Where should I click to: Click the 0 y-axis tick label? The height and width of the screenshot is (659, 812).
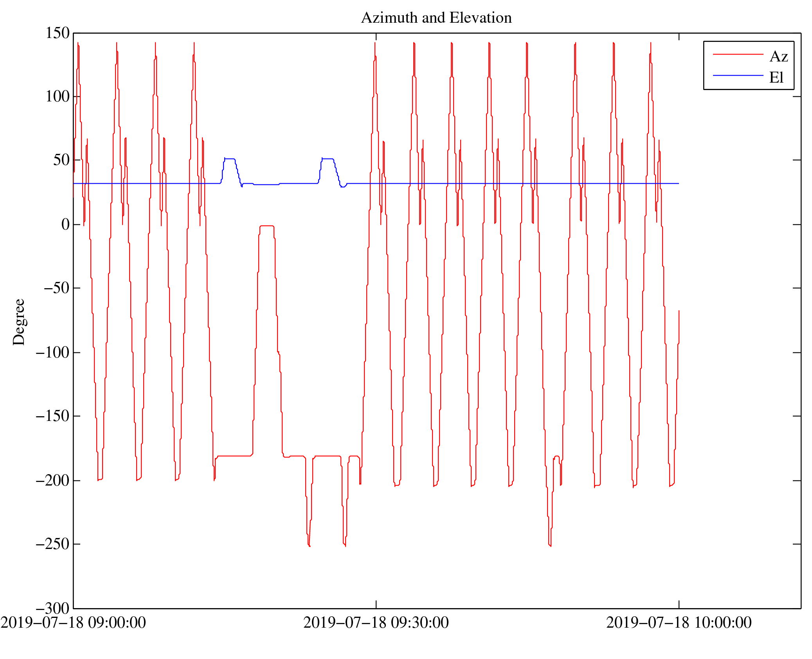(x=65, y=224)
